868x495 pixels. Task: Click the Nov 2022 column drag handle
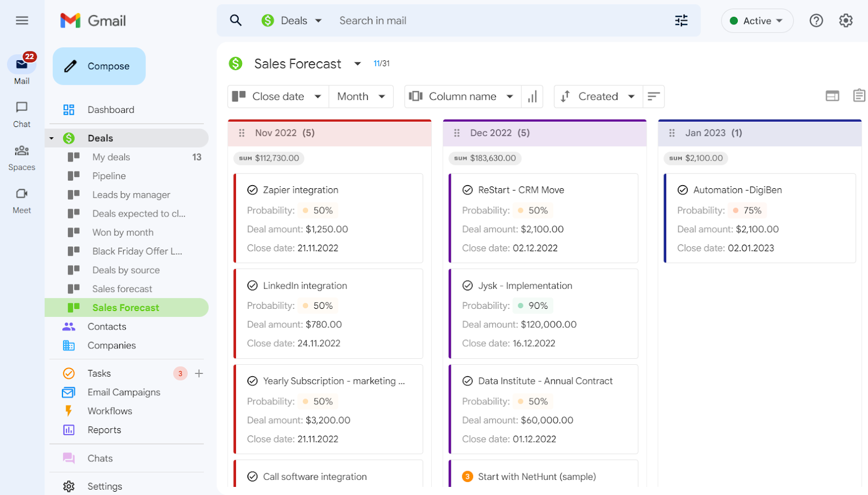(x=242, y=133)
